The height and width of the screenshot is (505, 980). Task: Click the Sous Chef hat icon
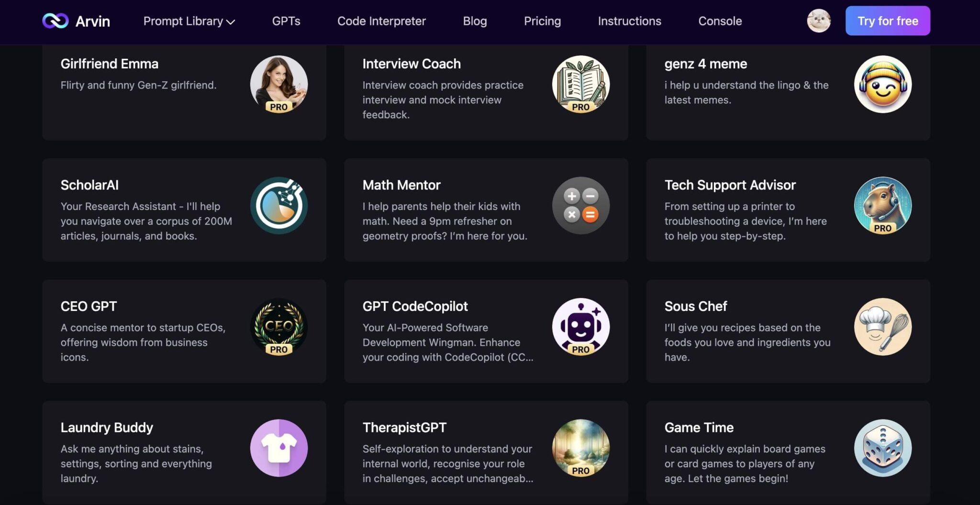point(883,327)
